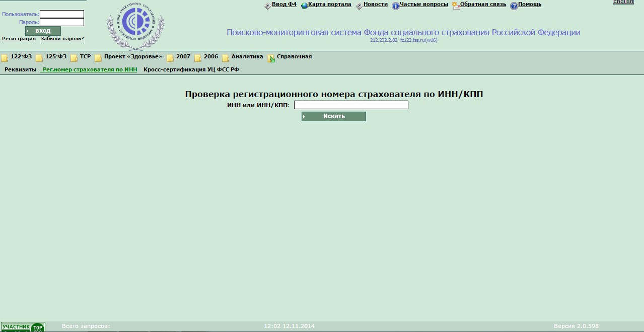Focus the Пароль password field

pyautogui.click(x=62, y=22)
